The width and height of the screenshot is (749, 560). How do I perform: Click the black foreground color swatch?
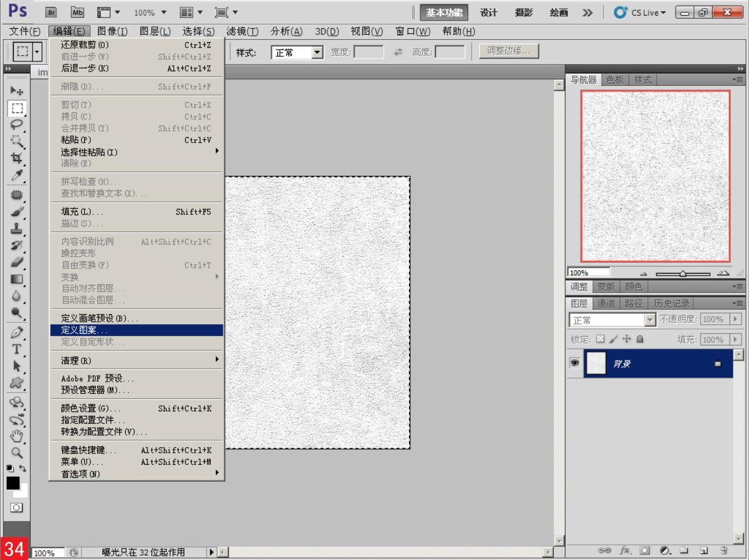coord(13,483)
